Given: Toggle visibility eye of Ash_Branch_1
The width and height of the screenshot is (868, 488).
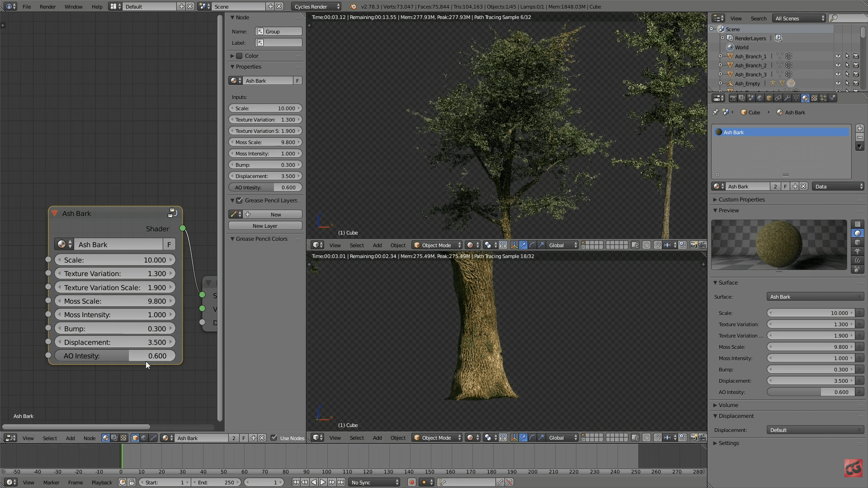Looking at the screenshot, I should pyautogui.click(x=838, y=56).
